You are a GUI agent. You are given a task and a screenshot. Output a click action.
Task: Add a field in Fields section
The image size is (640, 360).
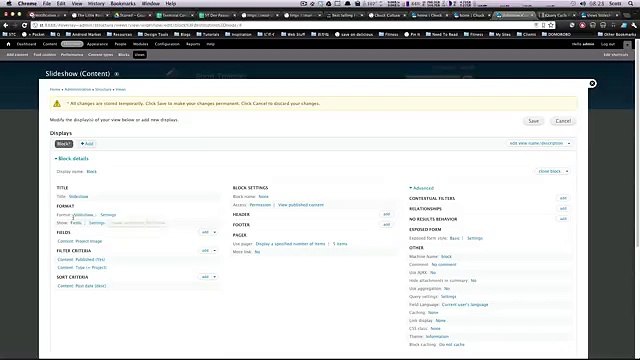(x=205, y=232)
